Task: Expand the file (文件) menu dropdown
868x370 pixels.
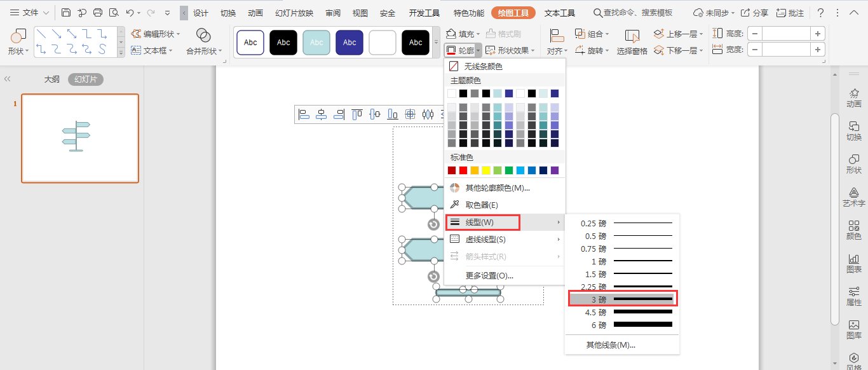Action: pyautogui.click(x=29, y=13)
